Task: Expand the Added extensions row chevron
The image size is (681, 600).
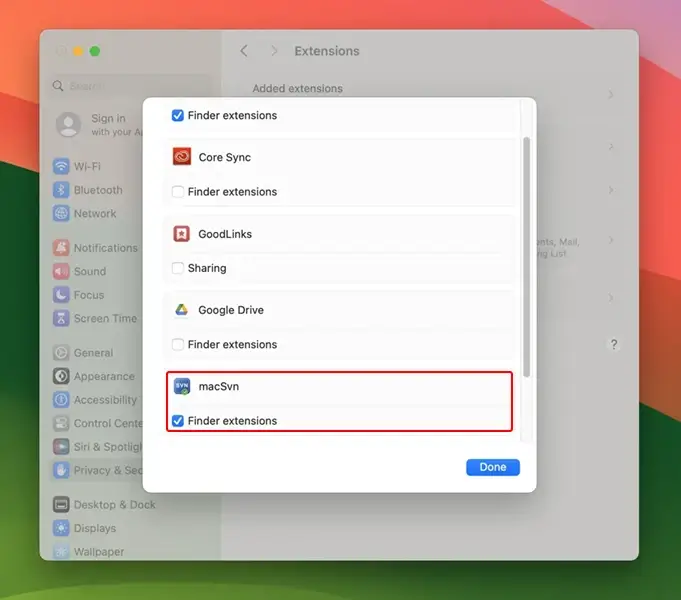Action: [611, 94]
